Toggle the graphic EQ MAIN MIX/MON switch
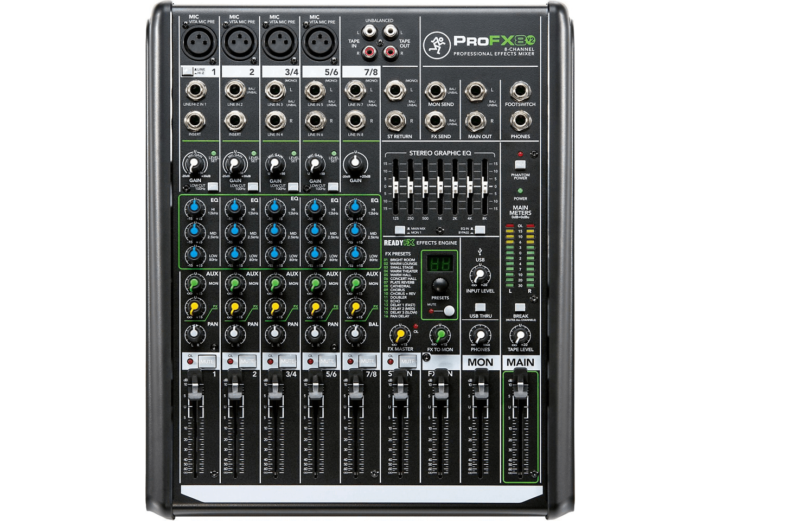This screenshot has height=526, width=812. coord(400,230)
